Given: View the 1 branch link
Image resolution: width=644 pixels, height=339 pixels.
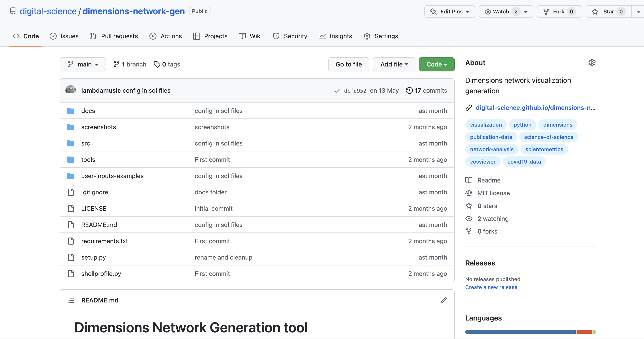Looking at the screenshot, I should pos(130,64).
